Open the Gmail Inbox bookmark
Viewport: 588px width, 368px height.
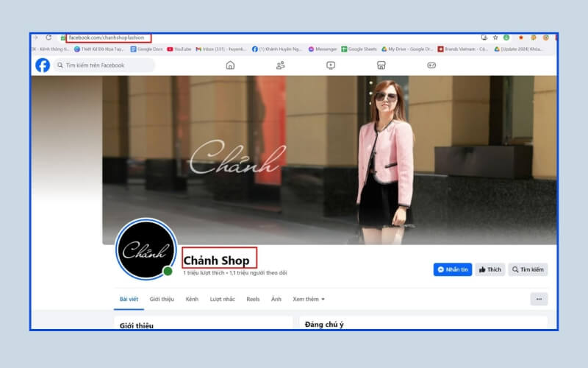(x=221, y=49)
